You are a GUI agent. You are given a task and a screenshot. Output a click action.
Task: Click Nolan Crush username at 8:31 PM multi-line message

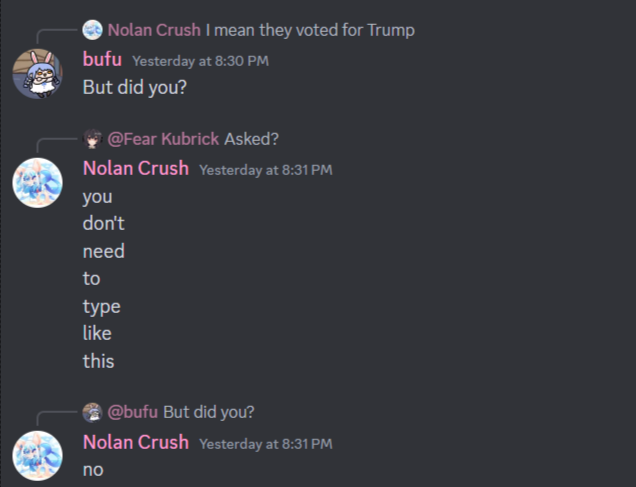pos(136,168)
